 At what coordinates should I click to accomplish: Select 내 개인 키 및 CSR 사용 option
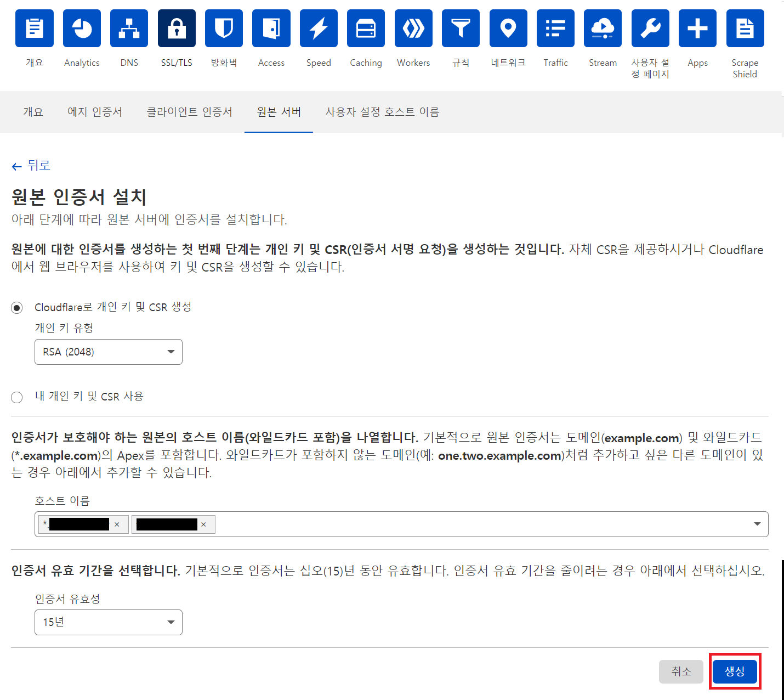click(x=17, y=397)
